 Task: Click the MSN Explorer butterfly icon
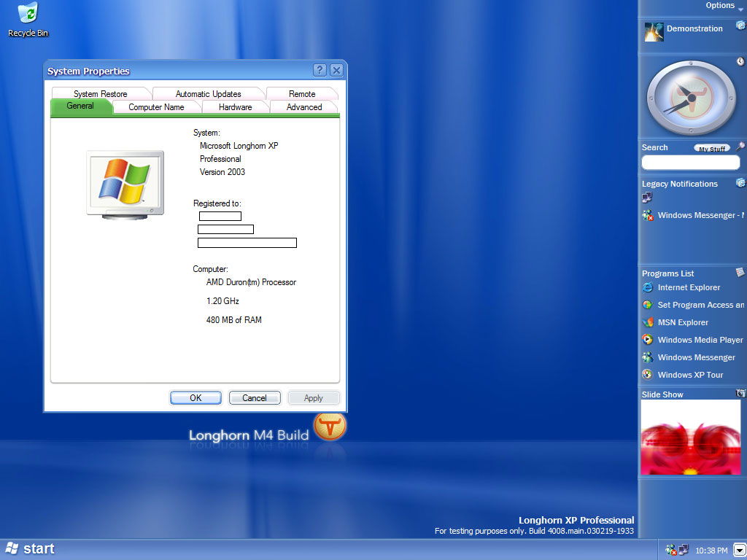point(648,322)
